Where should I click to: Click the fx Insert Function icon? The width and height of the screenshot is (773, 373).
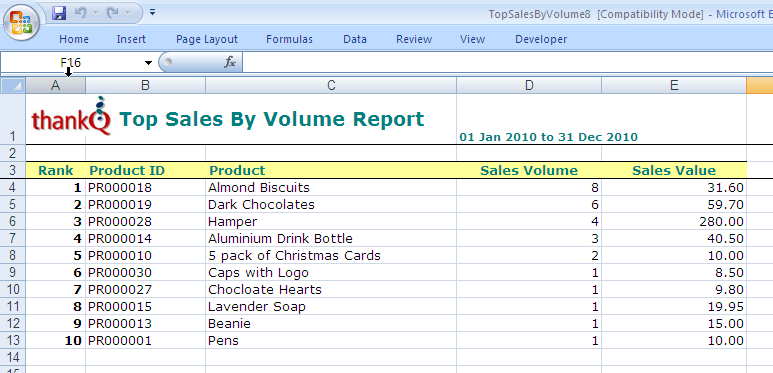pyautogui.click(x=230, y=63)
